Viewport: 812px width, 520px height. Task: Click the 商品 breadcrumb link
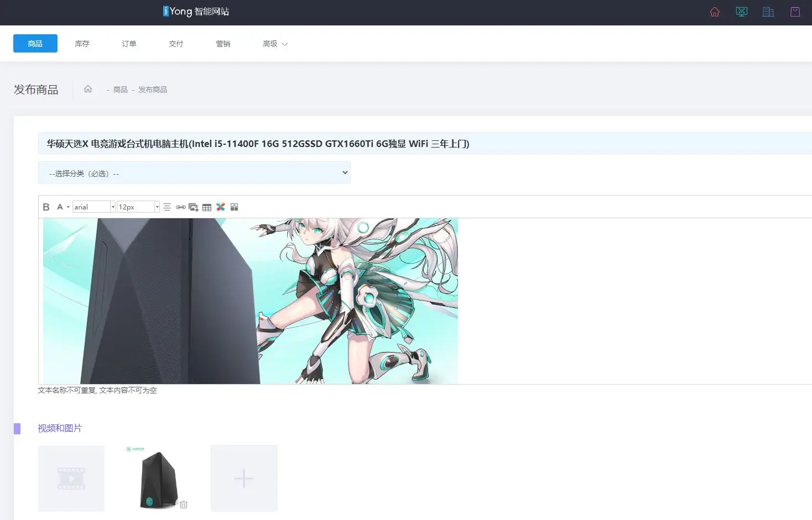click(x=120, y=90)
